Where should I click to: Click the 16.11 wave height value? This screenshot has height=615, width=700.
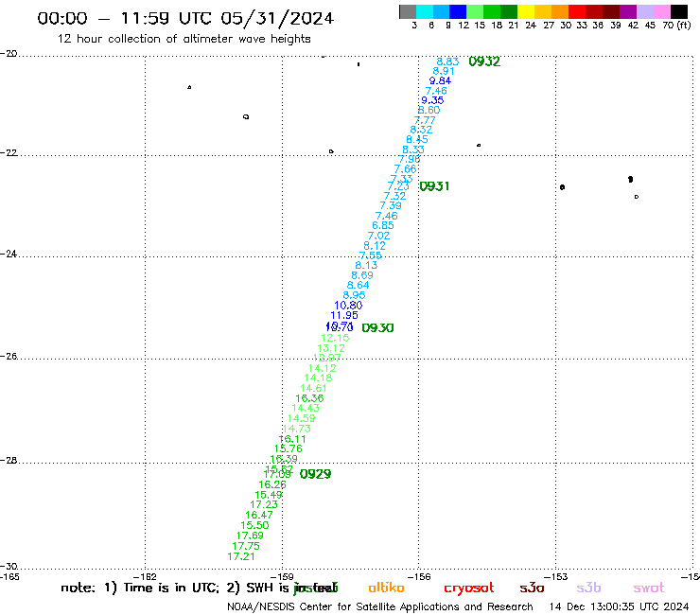292,439
